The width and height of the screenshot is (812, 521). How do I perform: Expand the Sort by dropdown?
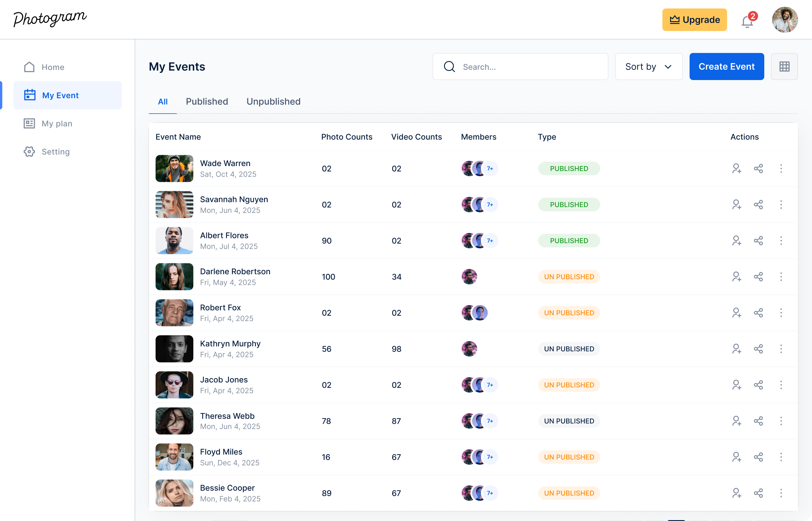[648, 67]
